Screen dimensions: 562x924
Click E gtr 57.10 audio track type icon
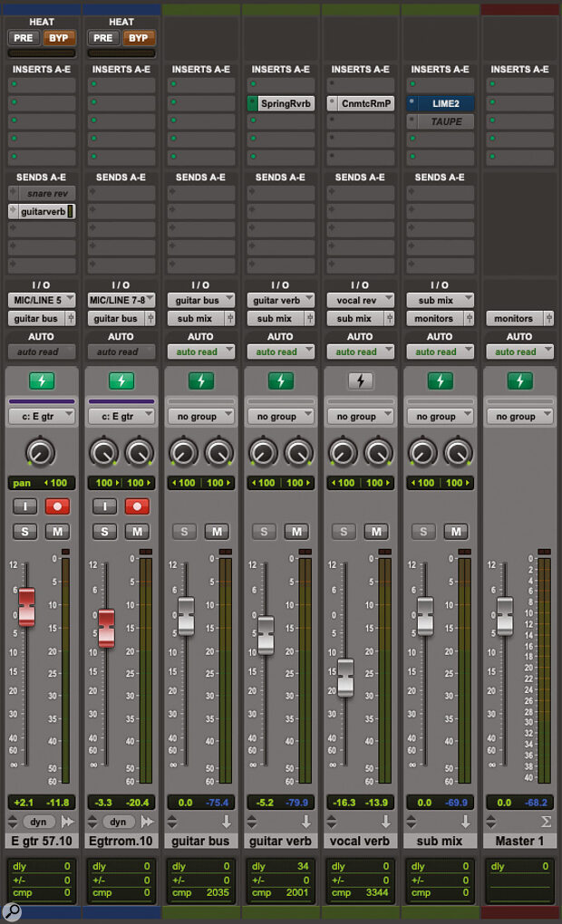[68, 822]
